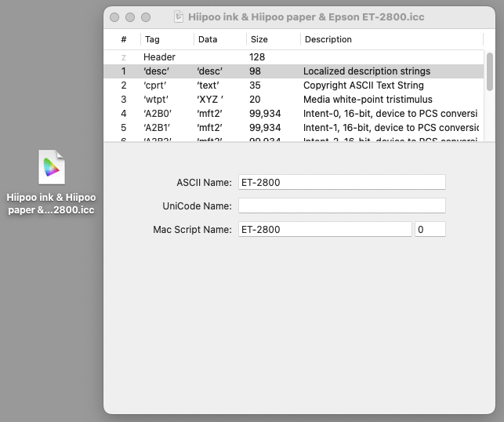Image resolution: width=504 pixels, height=422 pixels.
Task: Click 'Localized description strings' description cell
Action: click(366, 71)
